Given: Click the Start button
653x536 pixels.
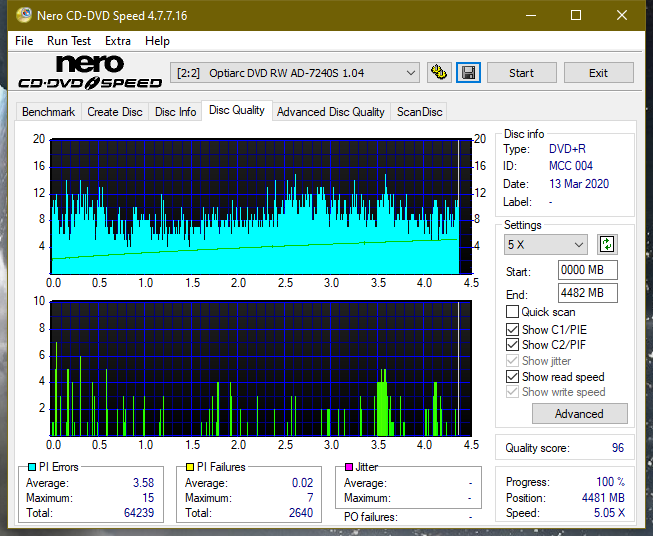Looking at the screenshot, I should [x=521, y=73].
